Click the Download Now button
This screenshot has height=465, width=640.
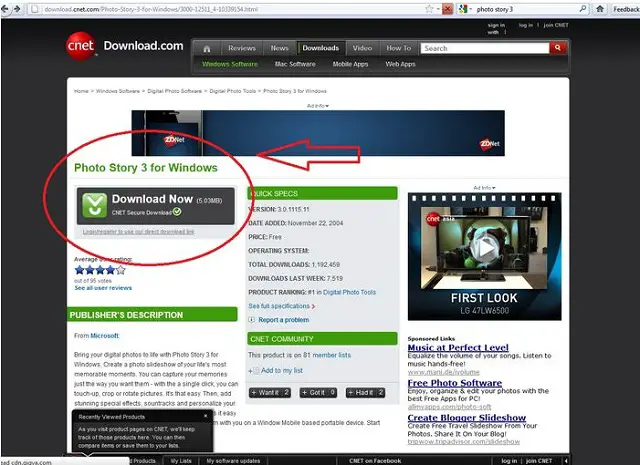pos(156,206)
